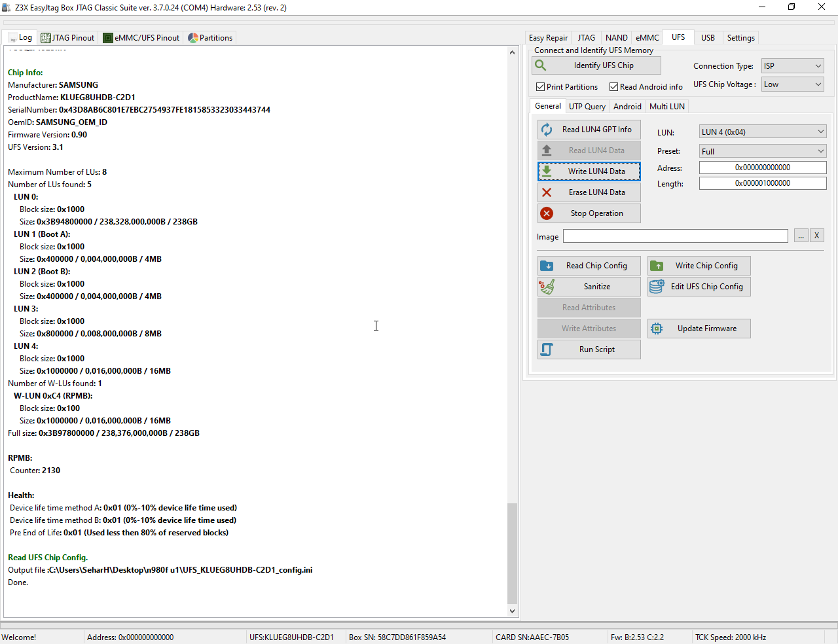Switch to the NAND tab
Screen dimensions: 838x644
coord(617,38)
